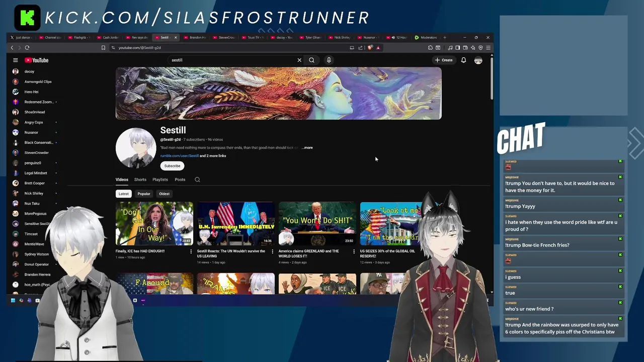The image size is (644, 362).
Task: Click the Create button in YouTube header
Action: point(444,60)
